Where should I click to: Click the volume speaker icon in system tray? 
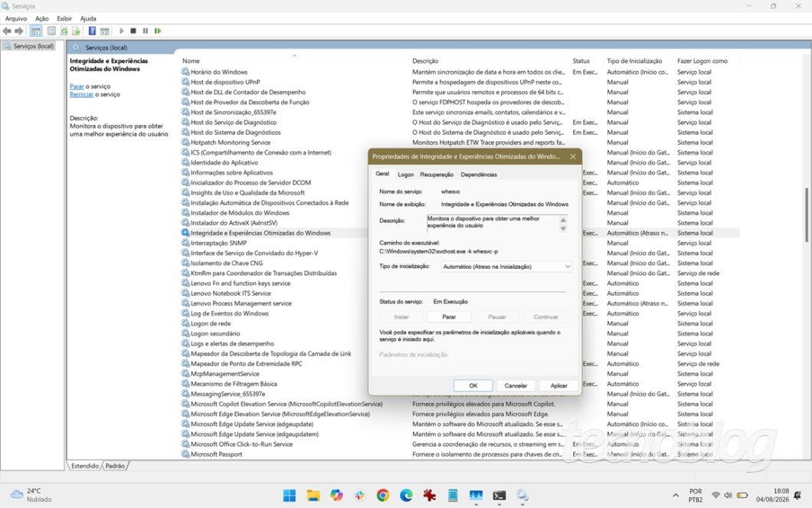[728, 496]
